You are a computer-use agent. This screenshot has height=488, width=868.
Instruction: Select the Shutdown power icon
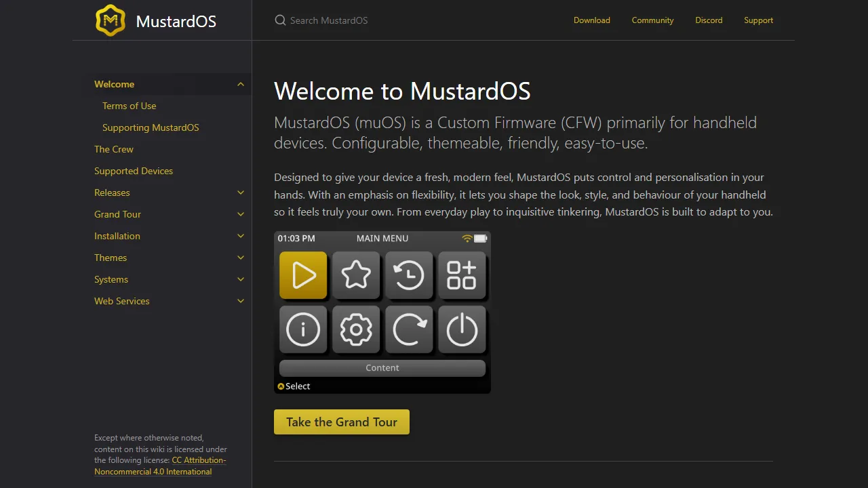(462, 330)
